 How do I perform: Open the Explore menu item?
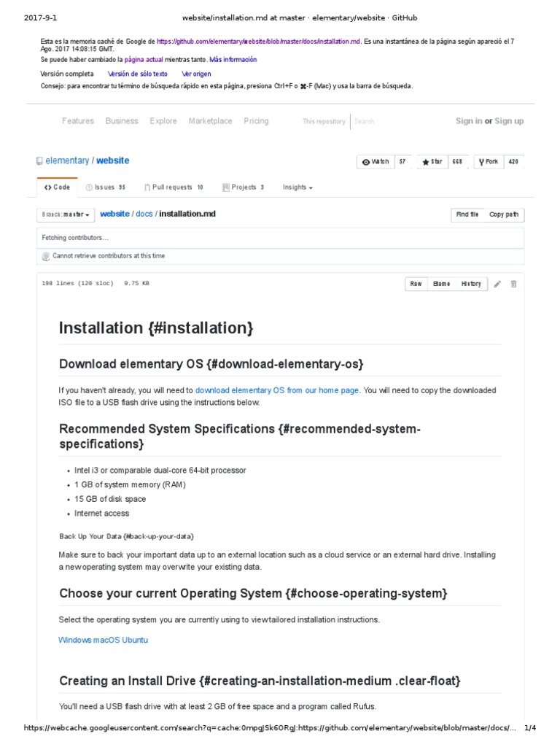163,121
